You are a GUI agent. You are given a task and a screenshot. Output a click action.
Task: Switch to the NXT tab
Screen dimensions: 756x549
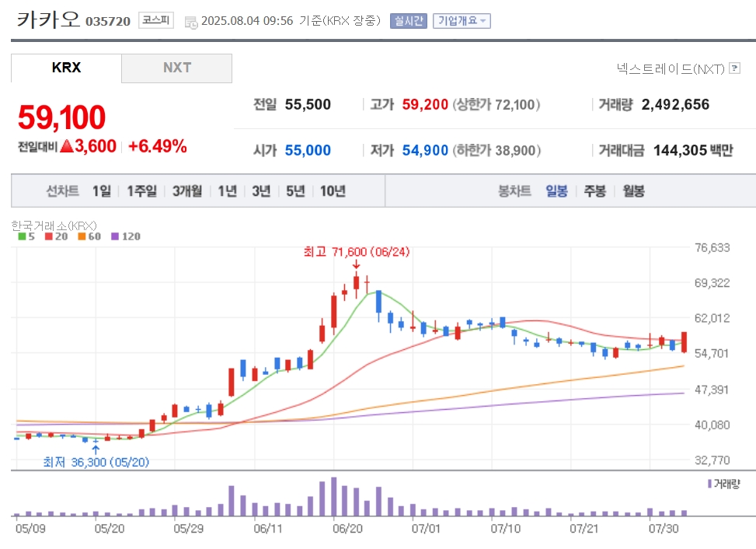coord(177,68)
